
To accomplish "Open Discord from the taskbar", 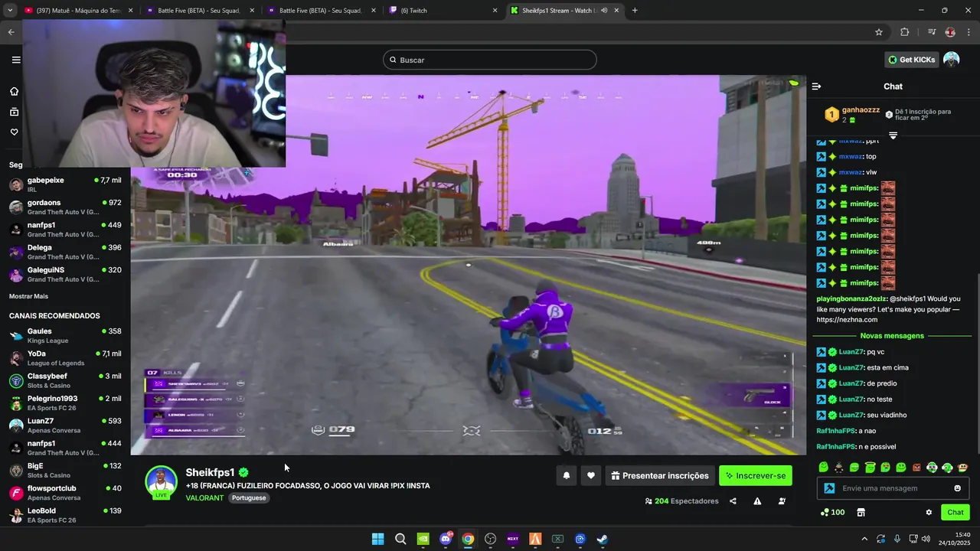I will (x=446, y=539).
